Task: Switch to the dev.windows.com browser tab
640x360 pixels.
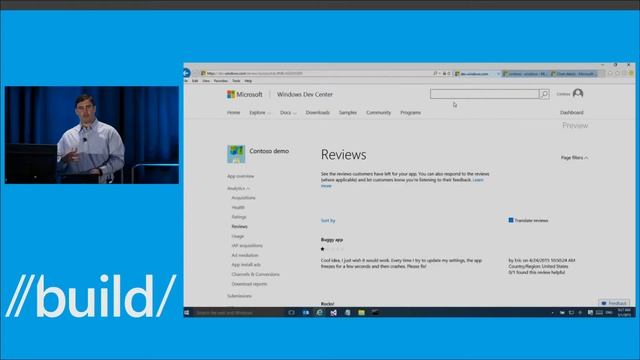Action: tap(477, 74)
